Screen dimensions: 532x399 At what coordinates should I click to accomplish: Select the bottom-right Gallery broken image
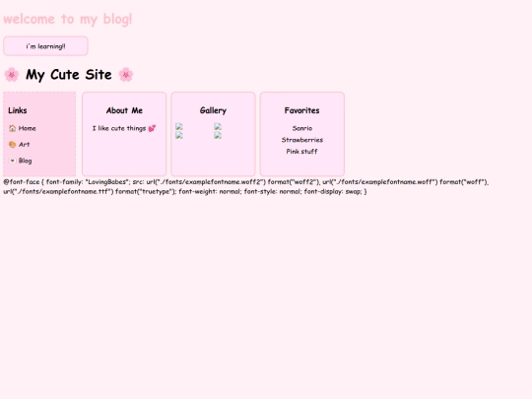218,135
